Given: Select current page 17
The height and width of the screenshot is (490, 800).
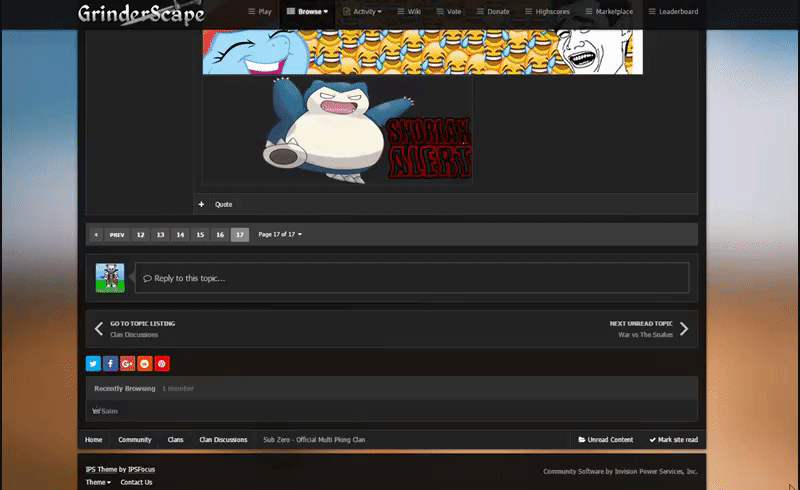Looking at the screenshot, I should pyautogui.click(x=240, y=235).
